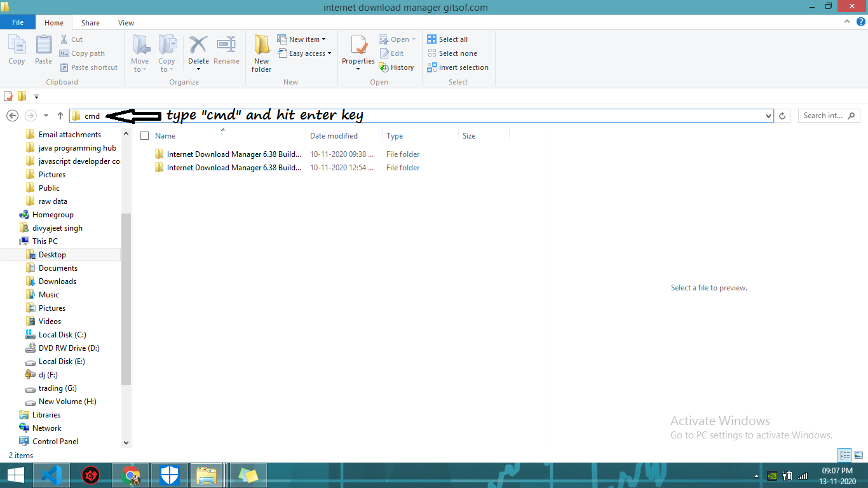Click Copy path in the ribbon
Screen dimensions: 868x488
[x=82, y=53]
